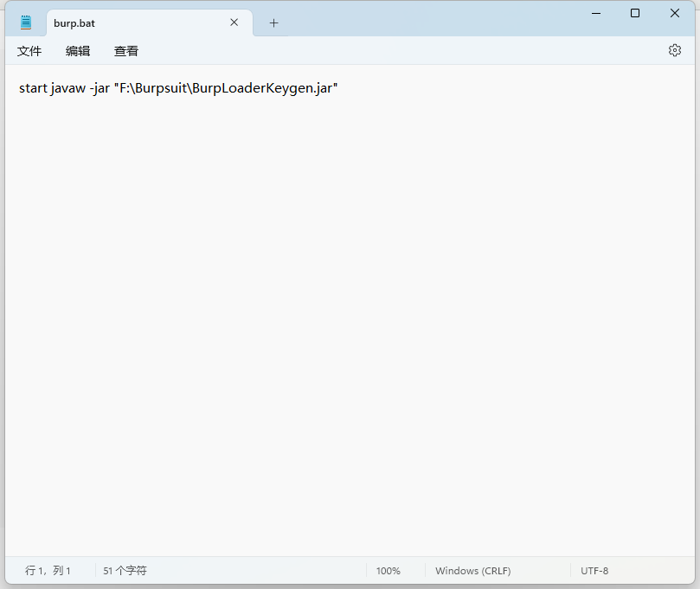700x589 pixels.
Task: Add a new tab with the plus button
Action: pyautogui.click(x=273, y=22)
